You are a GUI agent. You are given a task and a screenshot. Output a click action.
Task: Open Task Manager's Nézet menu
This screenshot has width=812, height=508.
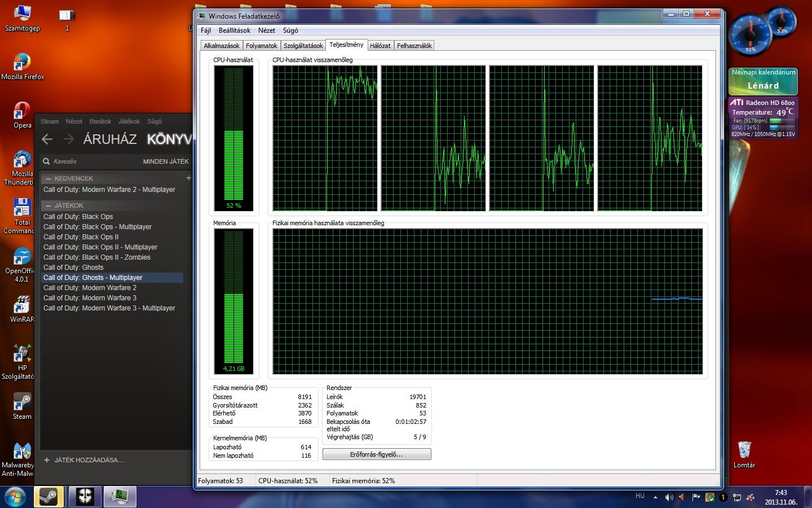267,30
